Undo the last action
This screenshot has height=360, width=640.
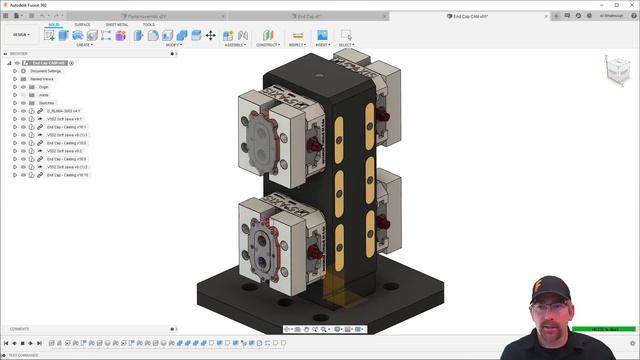click(x=42, y=16)
